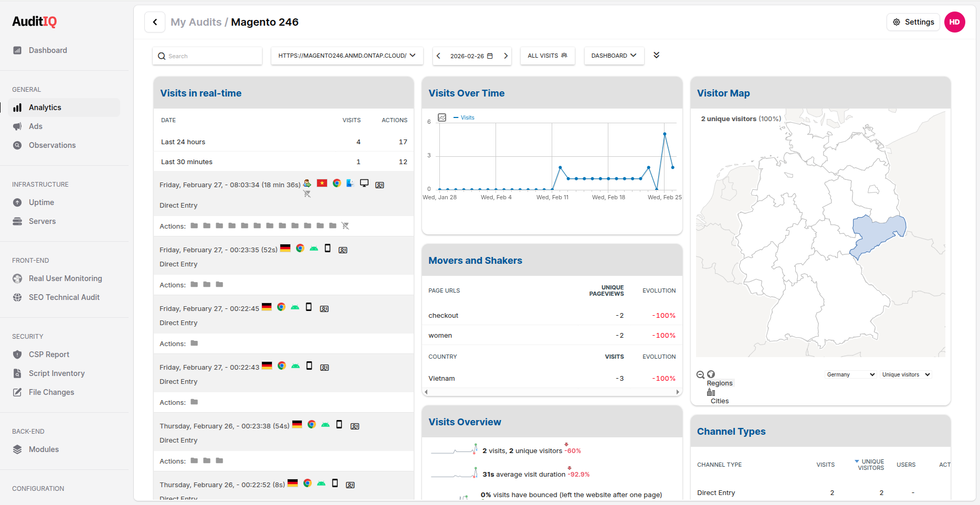This screenshot has width=980, height=505.
Task: Open the Unique visitors metric dropdown
Action: [906, 374]
